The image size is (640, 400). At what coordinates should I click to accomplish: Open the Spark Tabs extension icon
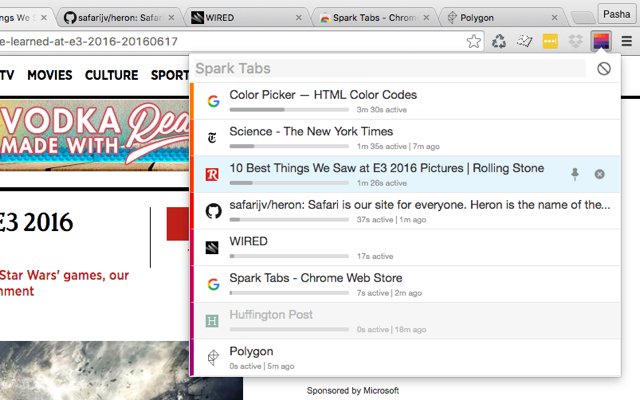coord(601,41)
